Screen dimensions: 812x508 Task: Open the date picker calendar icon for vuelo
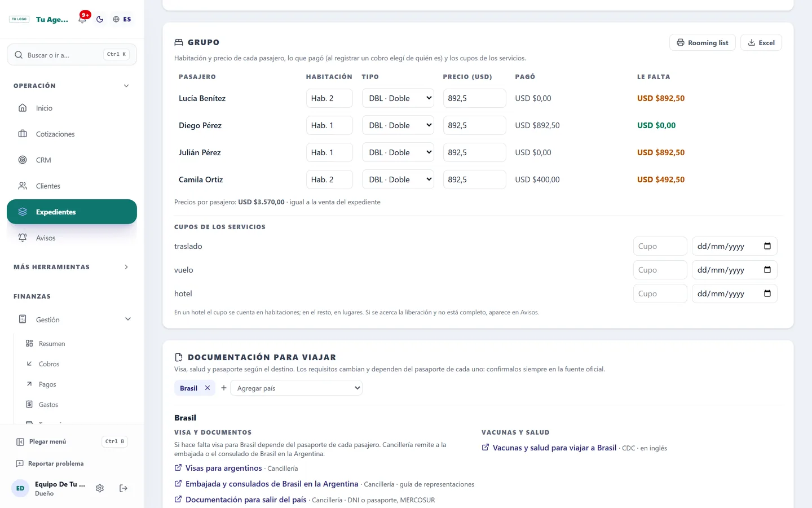767,270
